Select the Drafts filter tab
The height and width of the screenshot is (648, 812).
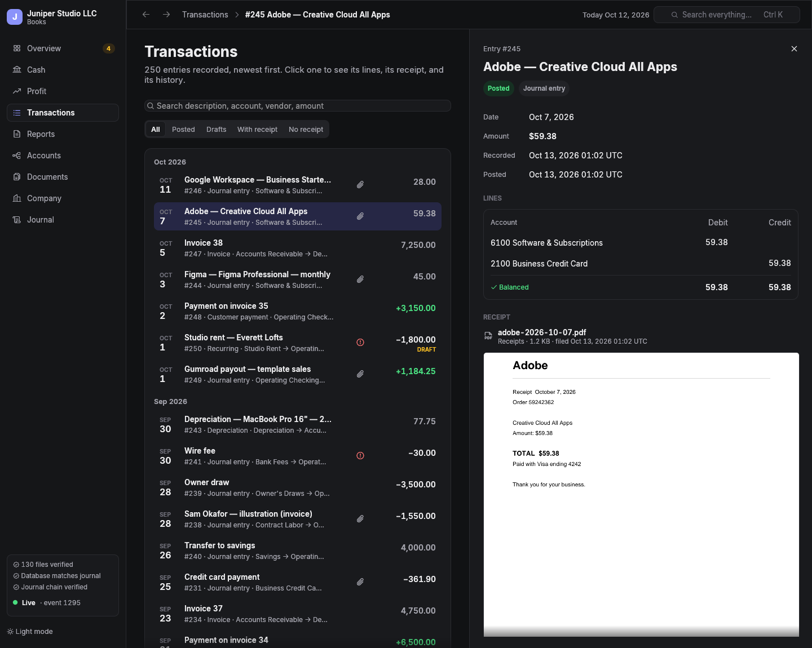click(217, 129)
